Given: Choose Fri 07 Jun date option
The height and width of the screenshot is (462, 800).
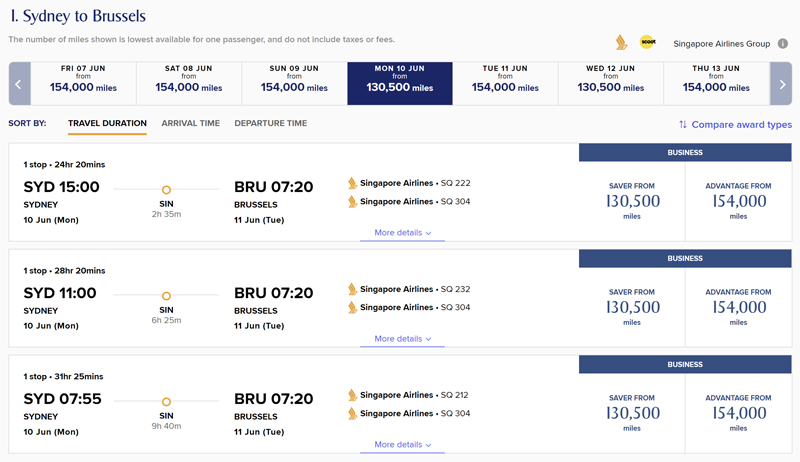Looking at the screenshot, I should 83,84.
